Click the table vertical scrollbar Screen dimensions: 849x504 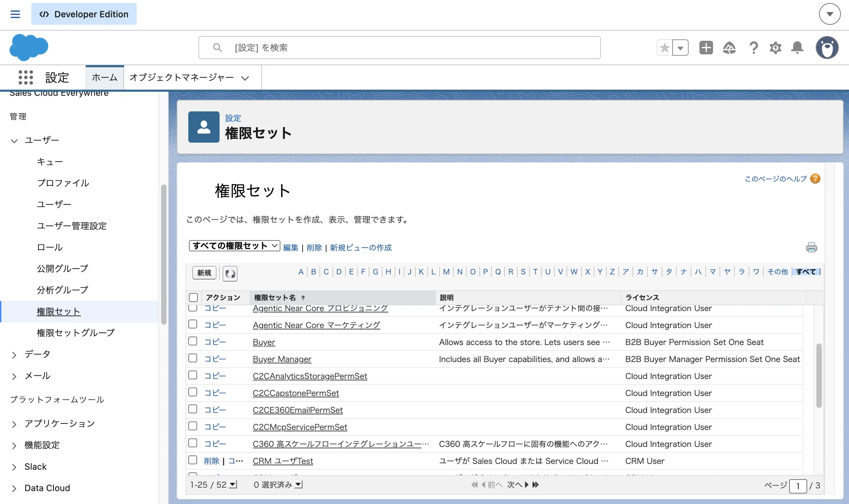coord(819,376)
